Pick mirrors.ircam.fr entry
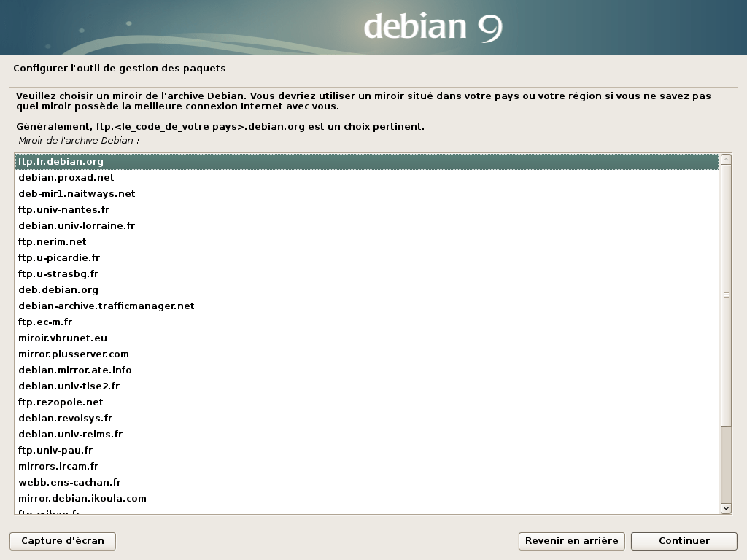 366,466
